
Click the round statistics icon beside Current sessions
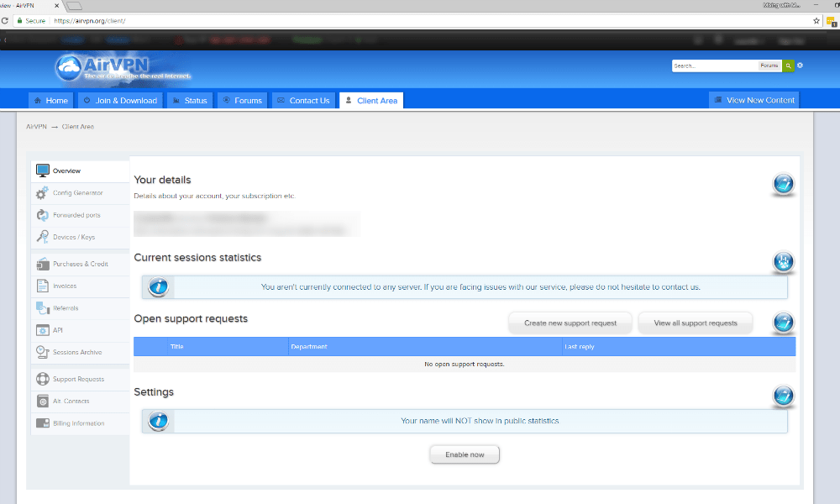783,262
